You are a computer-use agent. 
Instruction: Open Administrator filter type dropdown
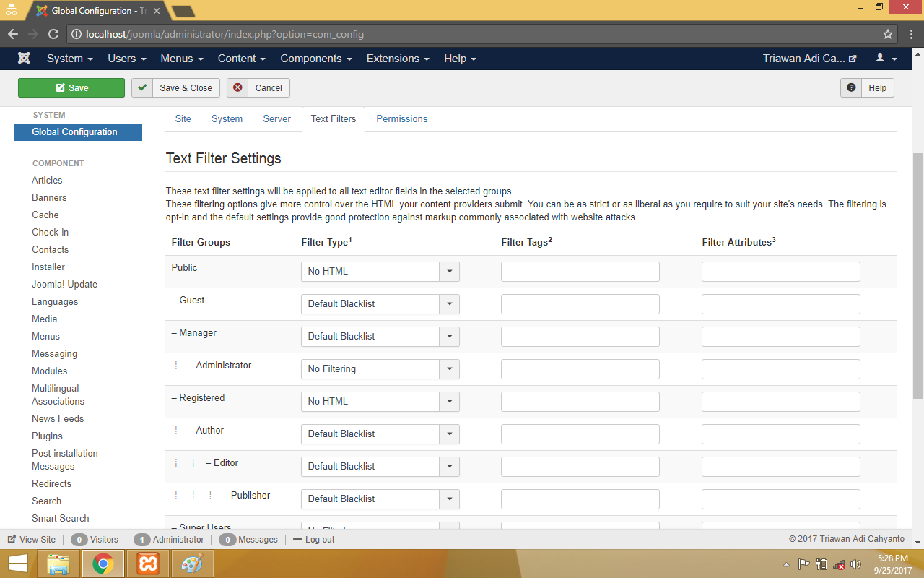point(380,369)
